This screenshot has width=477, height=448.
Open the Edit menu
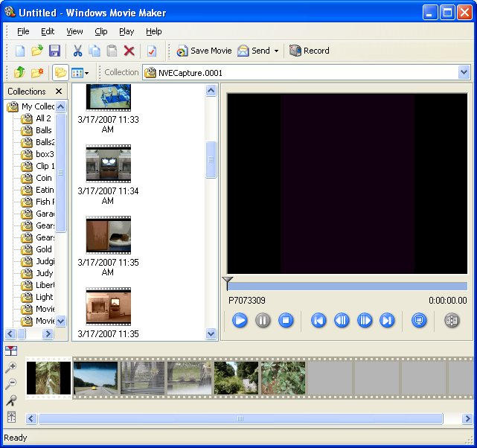48,31
